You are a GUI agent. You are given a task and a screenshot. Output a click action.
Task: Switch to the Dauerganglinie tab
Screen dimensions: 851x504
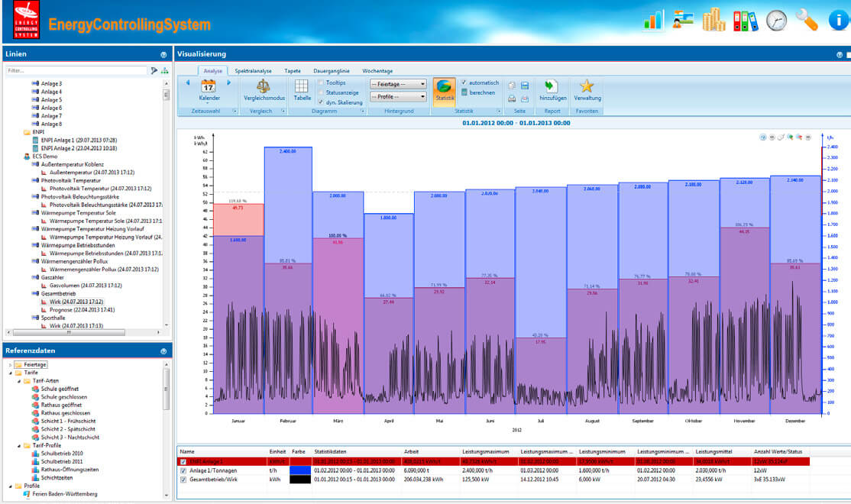332,70
